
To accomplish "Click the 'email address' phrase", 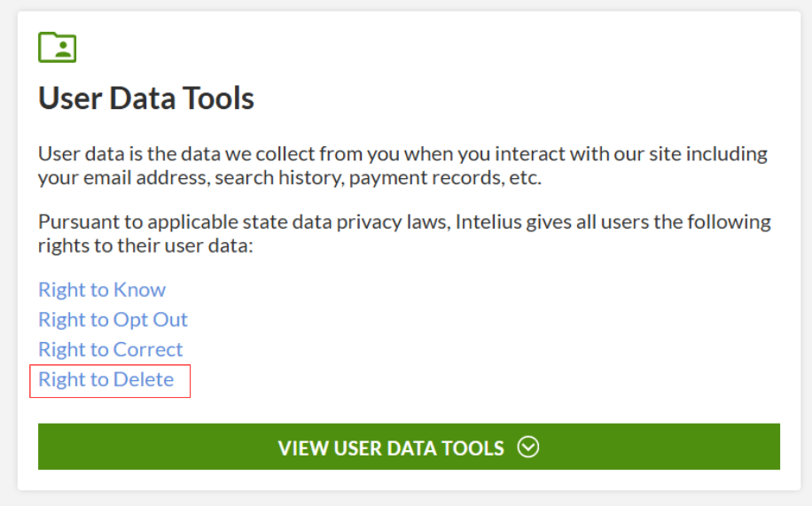I will click(146, 177).
